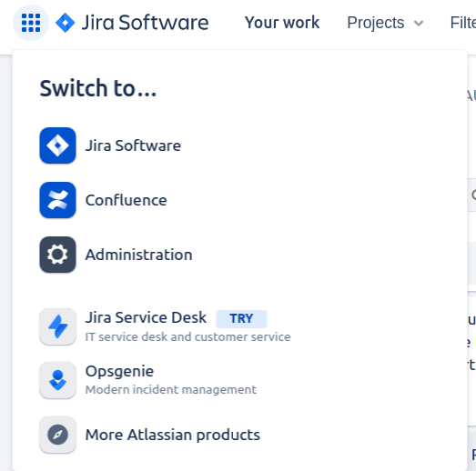
Task: Open the Your work menu item
Action: [282, 23]
